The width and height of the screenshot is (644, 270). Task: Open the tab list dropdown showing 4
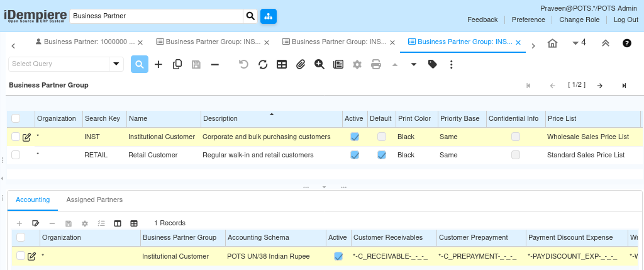pyautogui.click(x=579, y=43)
